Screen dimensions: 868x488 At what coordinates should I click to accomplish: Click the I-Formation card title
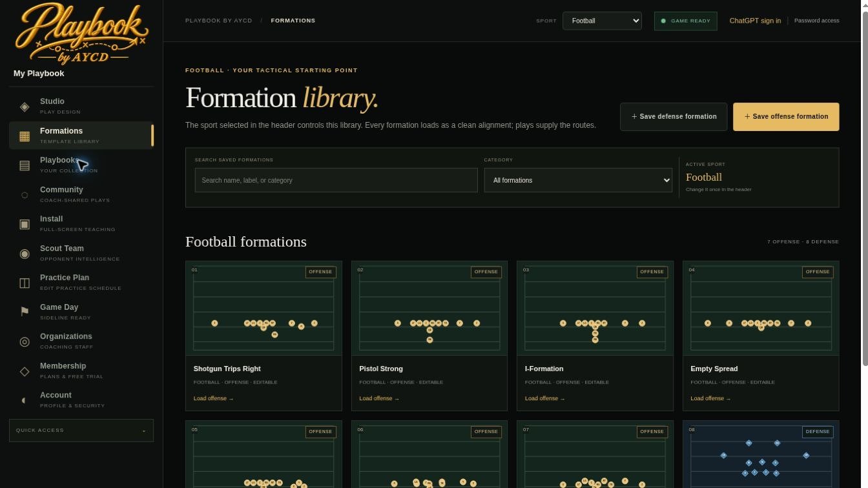[x=544, y=369]
